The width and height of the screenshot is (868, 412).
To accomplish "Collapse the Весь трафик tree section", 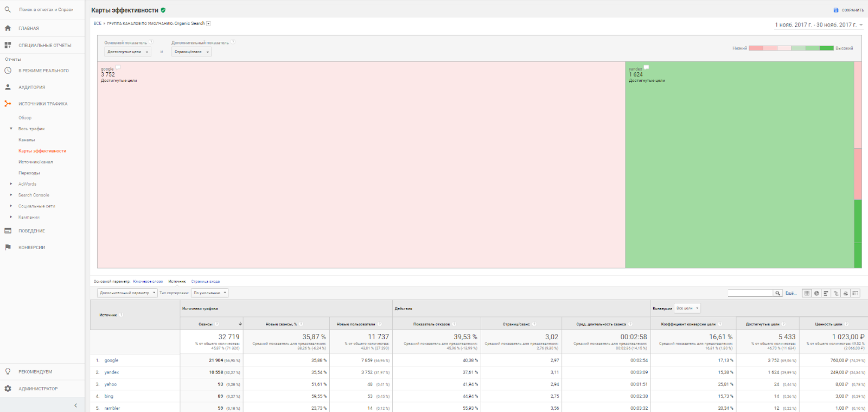I will click(x=11, y=129).
